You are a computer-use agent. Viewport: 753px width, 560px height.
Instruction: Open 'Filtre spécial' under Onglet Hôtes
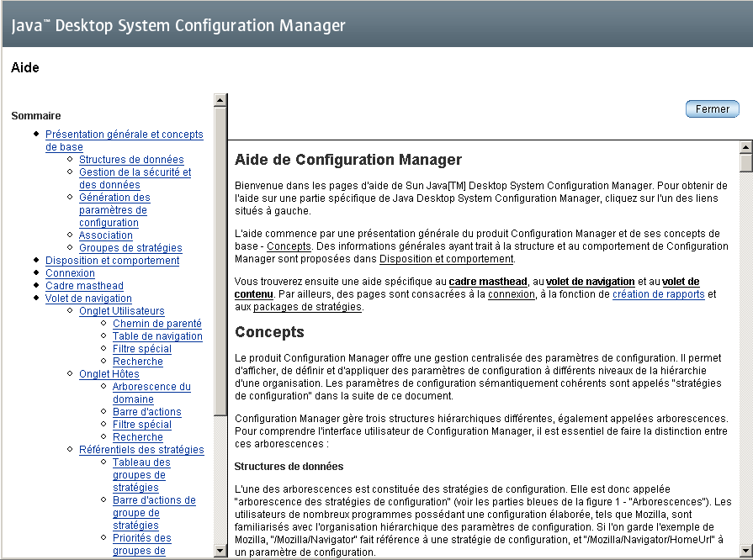click(141, 424)
